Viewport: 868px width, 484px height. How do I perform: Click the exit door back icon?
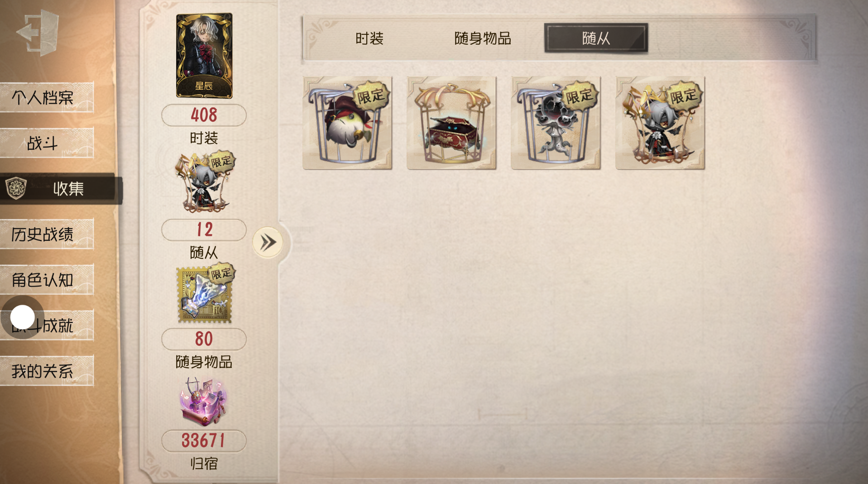[x=38, y=33]
